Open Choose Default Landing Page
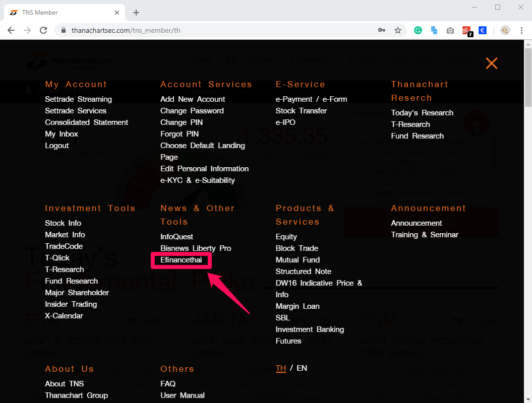The height and width of the screenshot is (403, 532). coord(203,151)
